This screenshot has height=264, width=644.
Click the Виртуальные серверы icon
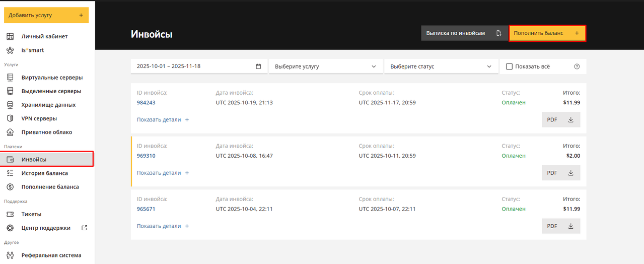pyautogui.click(x=10, y=78)
